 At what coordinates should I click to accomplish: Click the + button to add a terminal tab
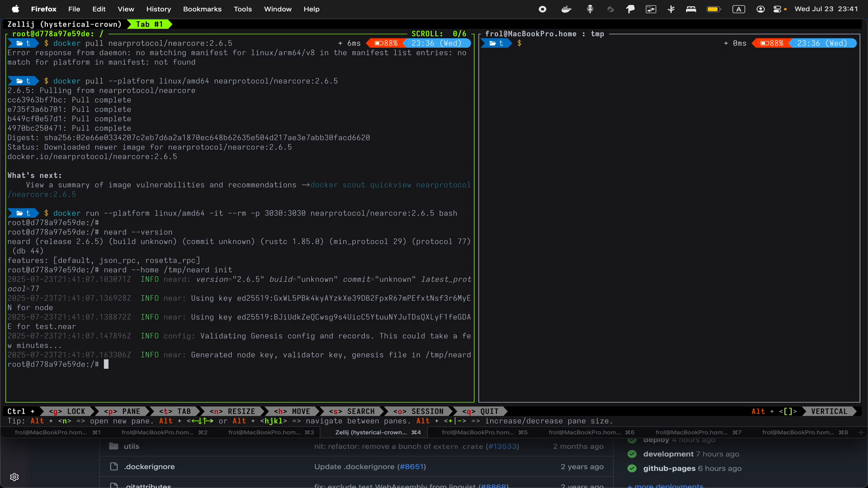point(861,432)
